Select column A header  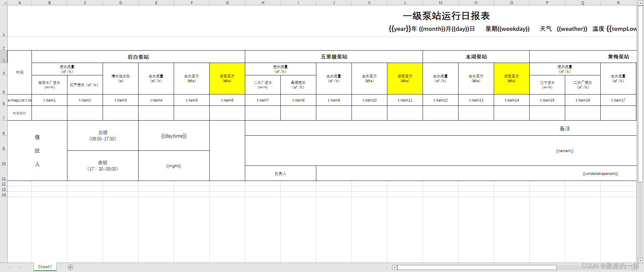[20, 3]
